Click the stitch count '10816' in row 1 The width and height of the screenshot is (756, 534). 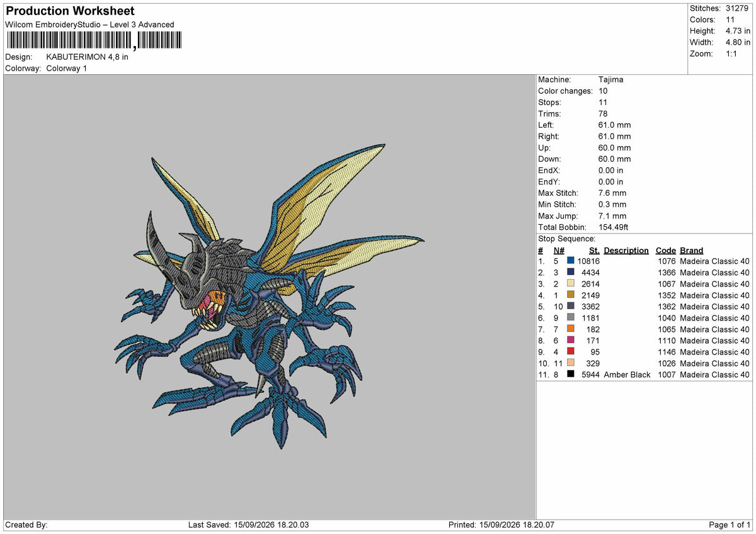click(x=588, y=261)
